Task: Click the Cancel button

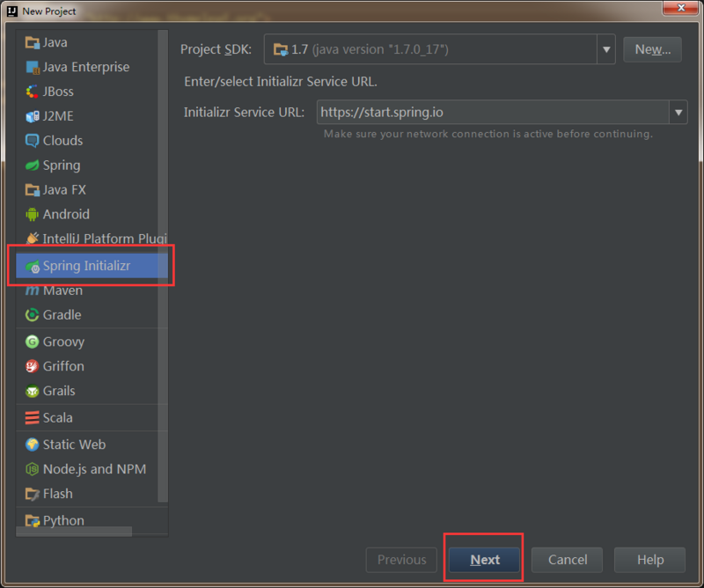Action: coord(567,560)
